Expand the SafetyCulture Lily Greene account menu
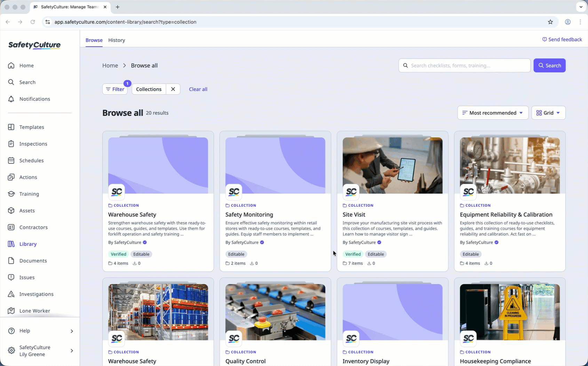The image size is (588, 366). point(40,351)
